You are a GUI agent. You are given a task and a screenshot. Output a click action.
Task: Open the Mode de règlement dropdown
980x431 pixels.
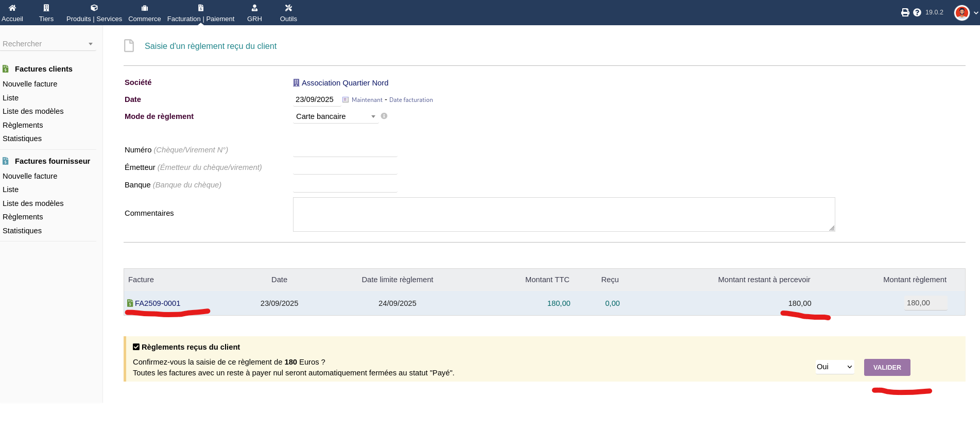coord(335,116)
